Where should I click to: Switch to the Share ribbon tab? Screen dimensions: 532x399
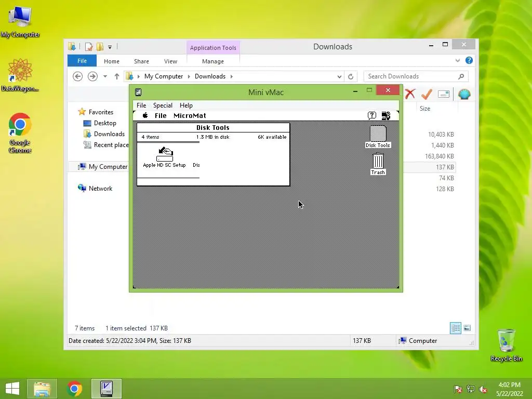141,61
